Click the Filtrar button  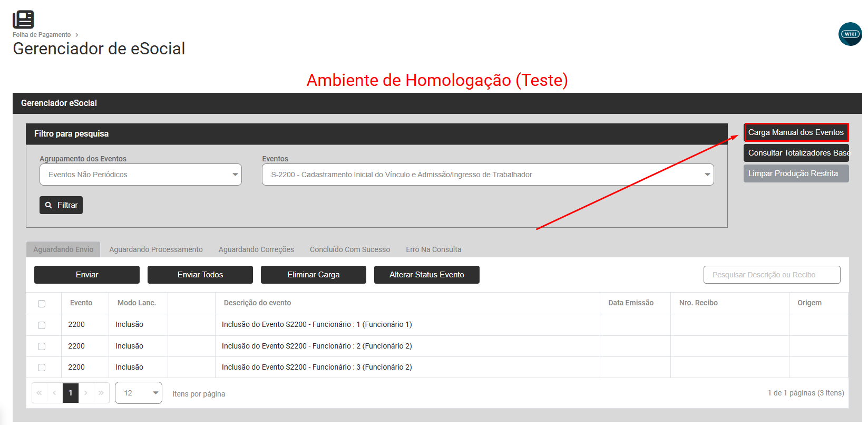(61, 205)
